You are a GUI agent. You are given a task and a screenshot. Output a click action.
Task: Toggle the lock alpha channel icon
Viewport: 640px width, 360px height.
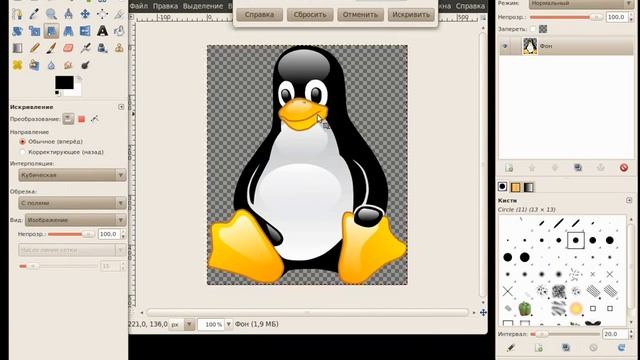(x=543, y=29)
